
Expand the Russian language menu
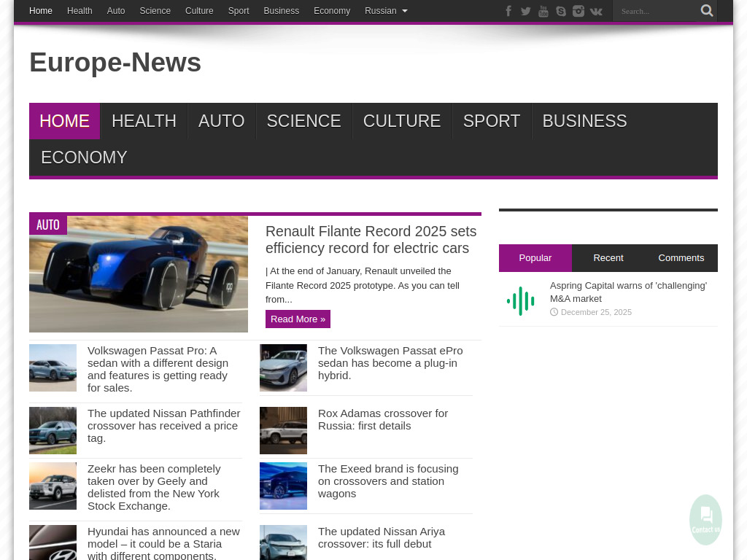click(386, 11)
